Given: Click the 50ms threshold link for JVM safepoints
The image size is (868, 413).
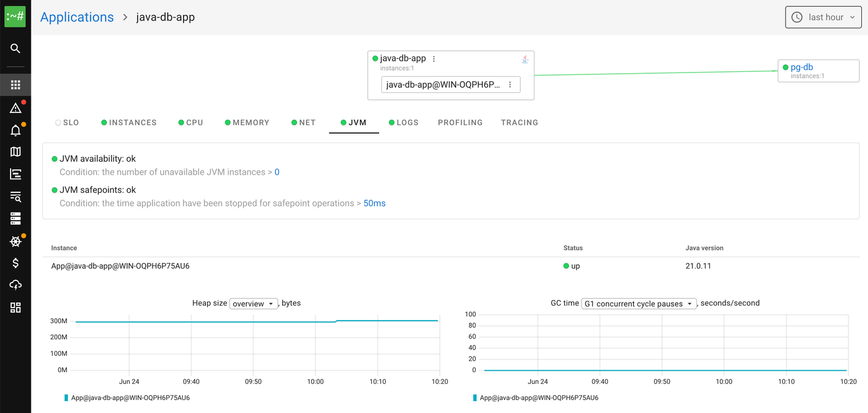Looking at the screenshot, I should (x=374, y=203).
